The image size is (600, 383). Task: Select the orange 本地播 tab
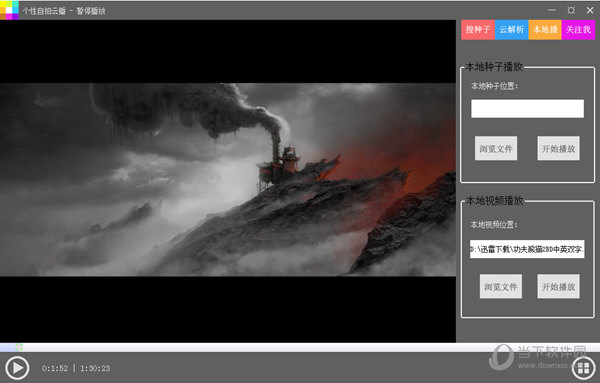545,30
